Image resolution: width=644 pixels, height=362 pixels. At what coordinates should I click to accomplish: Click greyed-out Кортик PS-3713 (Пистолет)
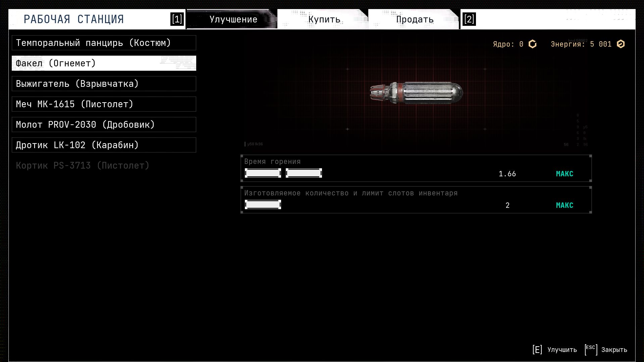tap(83, 166)
